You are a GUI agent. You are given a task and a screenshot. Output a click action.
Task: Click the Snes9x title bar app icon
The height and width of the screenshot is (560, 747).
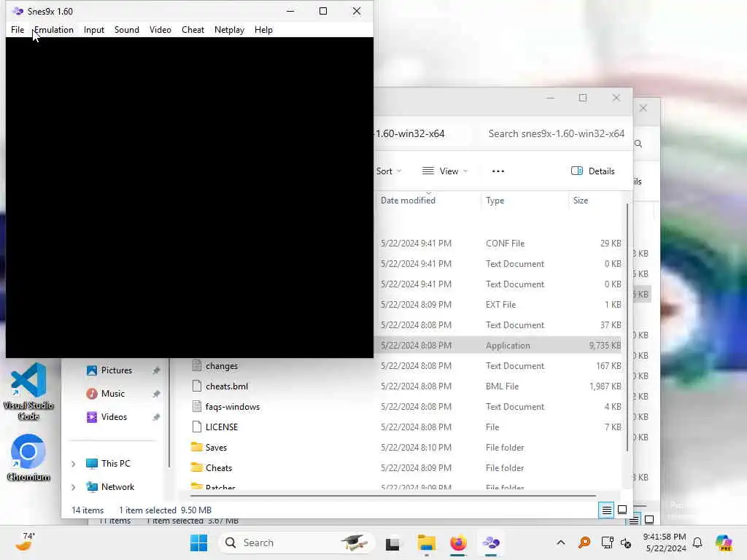pyautogui.click(x=18, y=11)
